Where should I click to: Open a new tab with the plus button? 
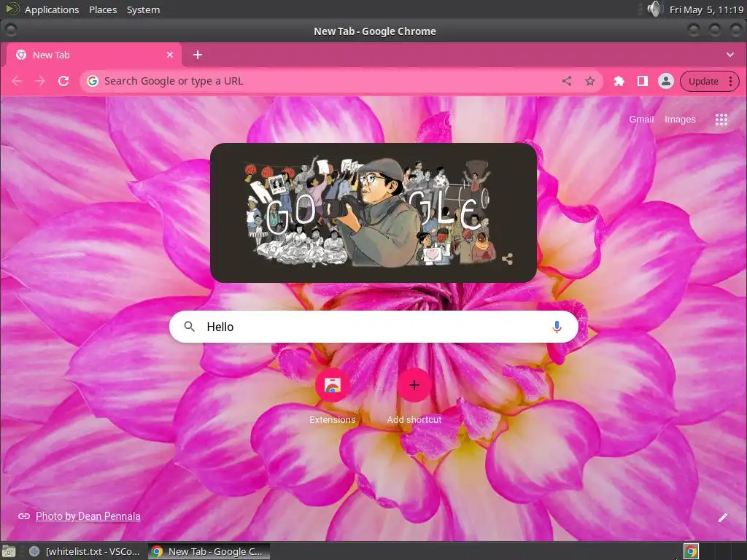click(x=198, y=55)
